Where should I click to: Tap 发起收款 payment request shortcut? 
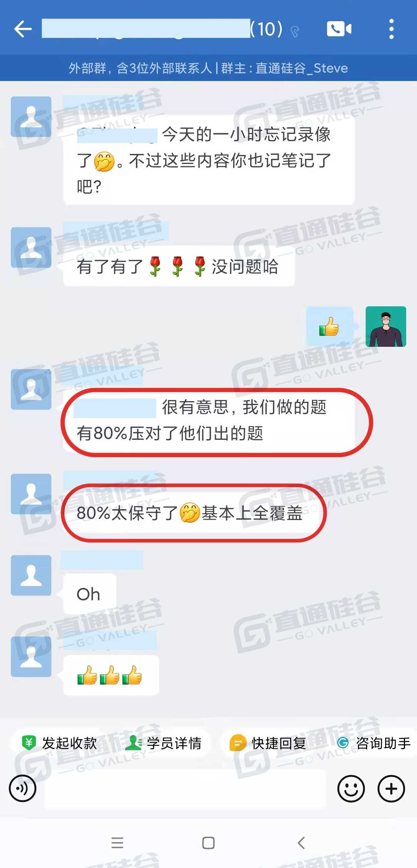pos(59,743)
